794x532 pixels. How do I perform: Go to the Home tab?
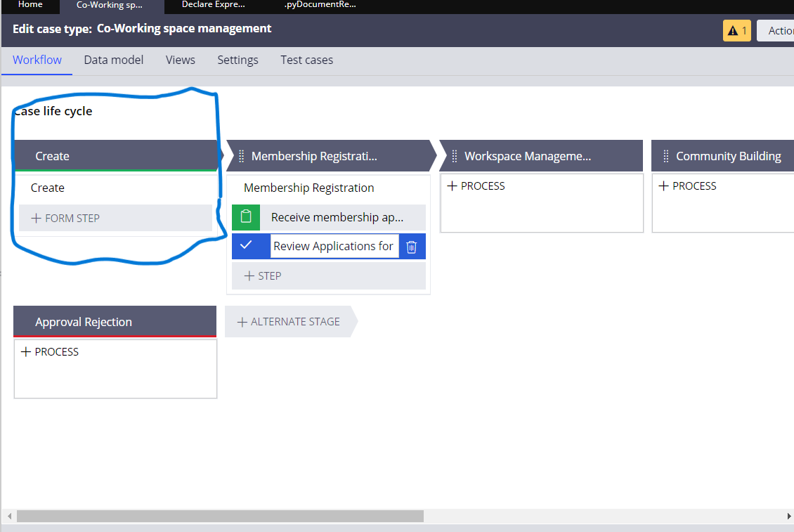[30, 5]
